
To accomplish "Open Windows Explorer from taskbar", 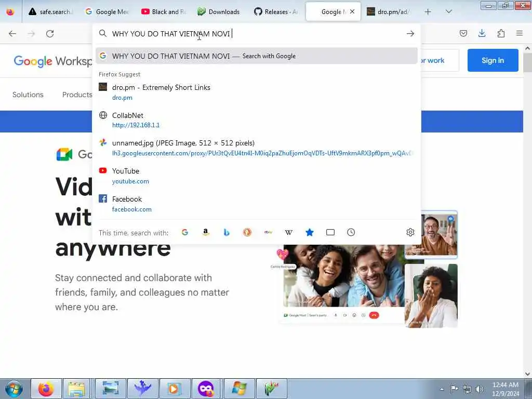I will coord(77,389).
